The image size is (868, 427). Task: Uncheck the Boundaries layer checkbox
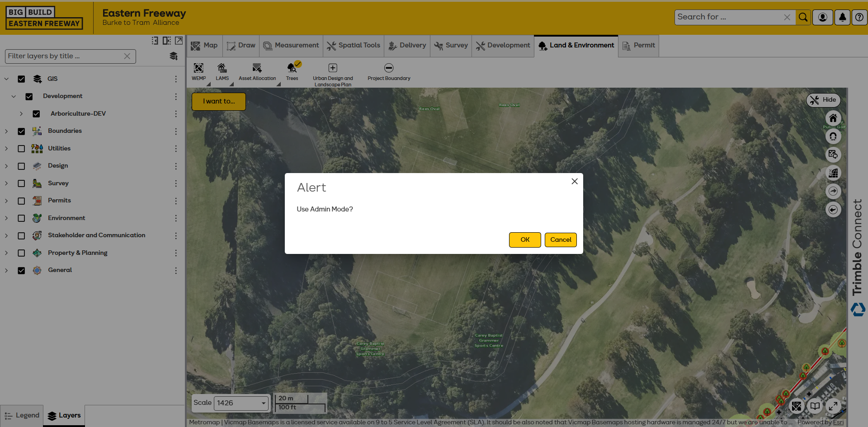21,131
